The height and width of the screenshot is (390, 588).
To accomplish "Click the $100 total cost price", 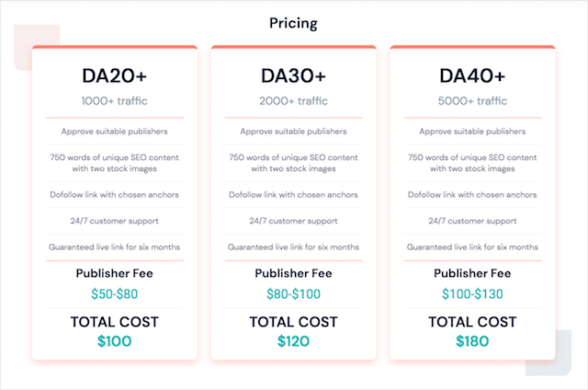I will [114, 341].
